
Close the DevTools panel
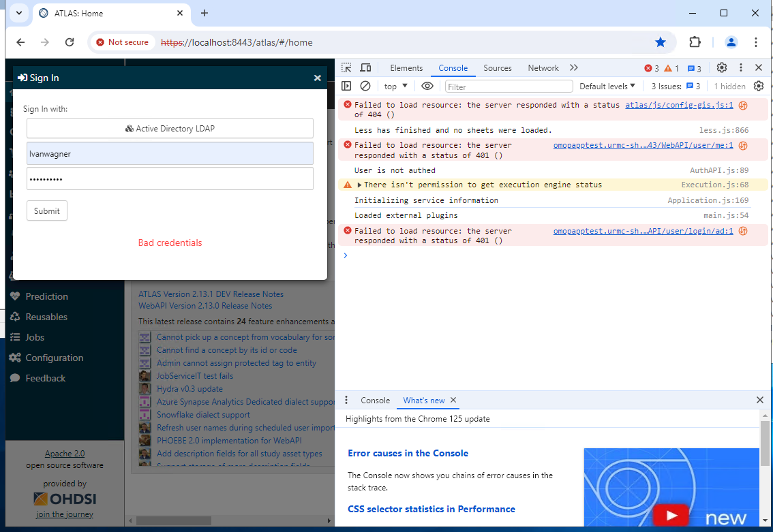coord(759,67)
